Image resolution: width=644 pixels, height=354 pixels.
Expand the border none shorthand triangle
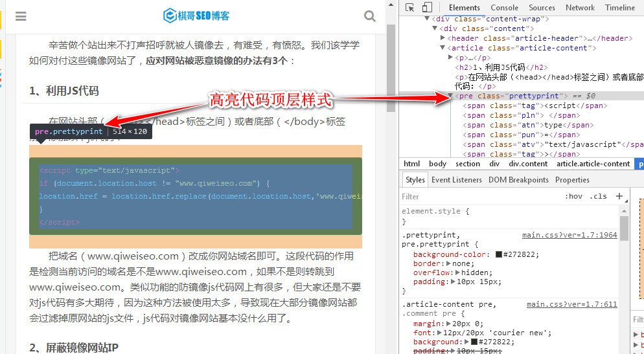coord(448,264)
